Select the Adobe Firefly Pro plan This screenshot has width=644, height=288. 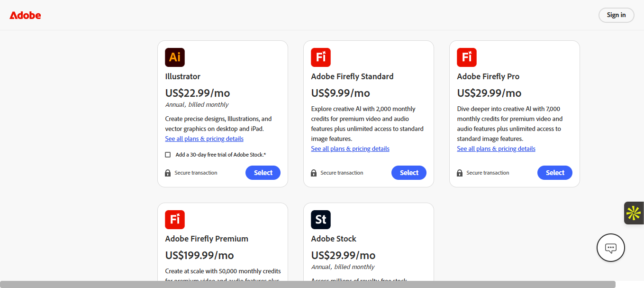click(555, 173)
